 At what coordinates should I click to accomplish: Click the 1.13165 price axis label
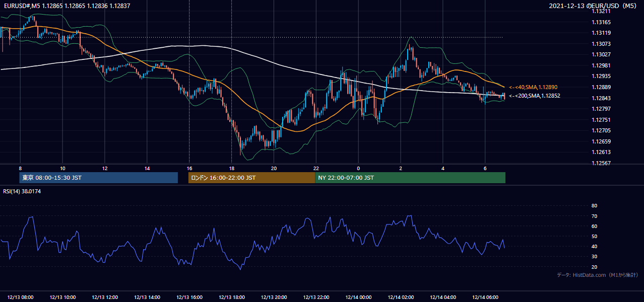pyautogui.click(x=601, y=22)
